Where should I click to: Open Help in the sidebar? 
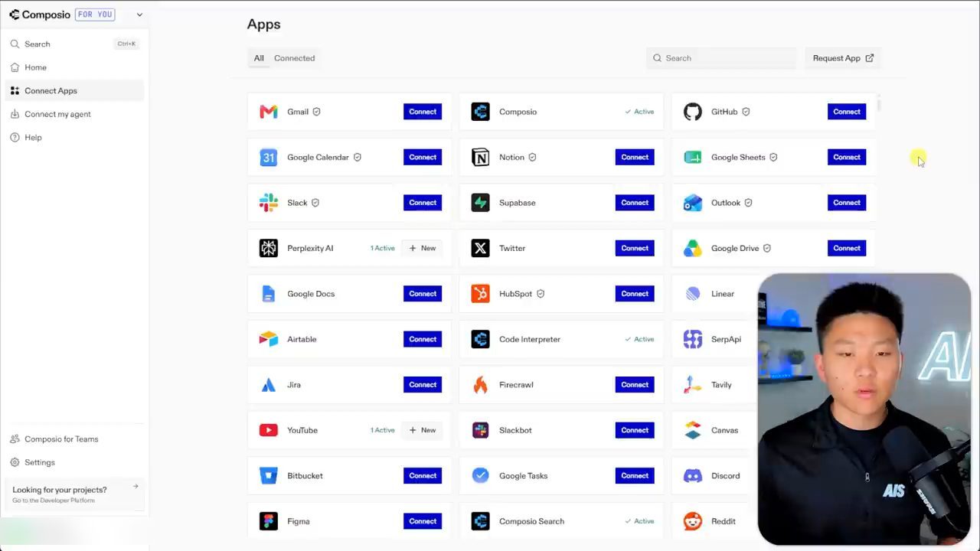click(x=73, y=137)
